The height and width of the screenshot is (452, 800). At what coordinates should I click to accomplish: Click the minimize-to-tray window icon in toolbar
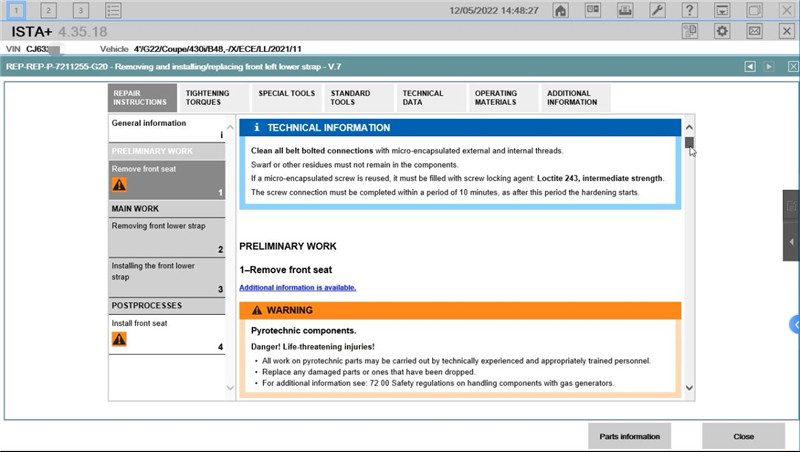(x=721, y=10)
